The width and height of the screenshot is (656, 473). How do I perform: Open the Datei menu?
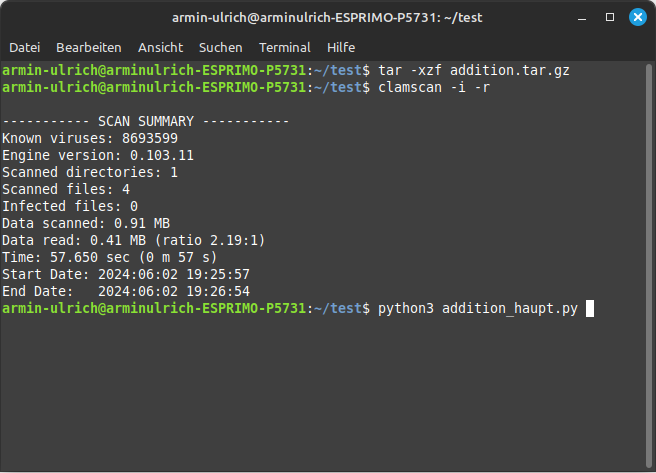coord(25,48)
